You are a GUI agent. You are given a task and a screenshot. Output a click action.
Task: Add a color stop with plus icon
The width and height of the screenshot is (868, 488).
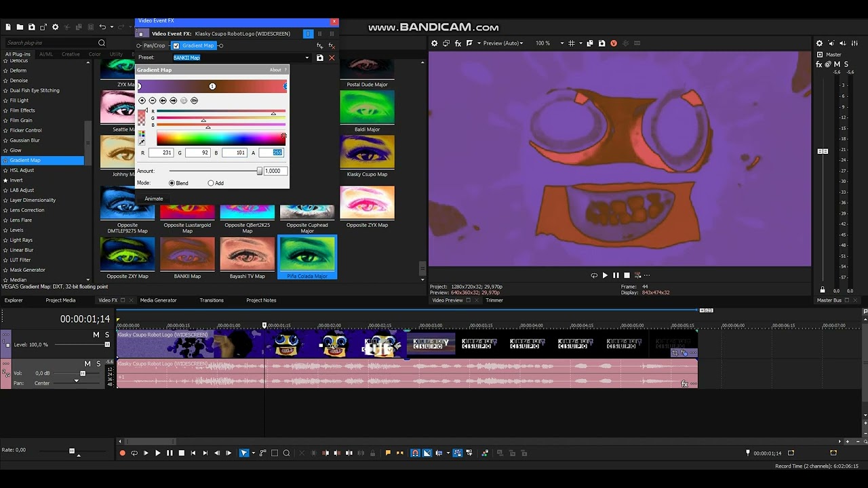point(142,100)
